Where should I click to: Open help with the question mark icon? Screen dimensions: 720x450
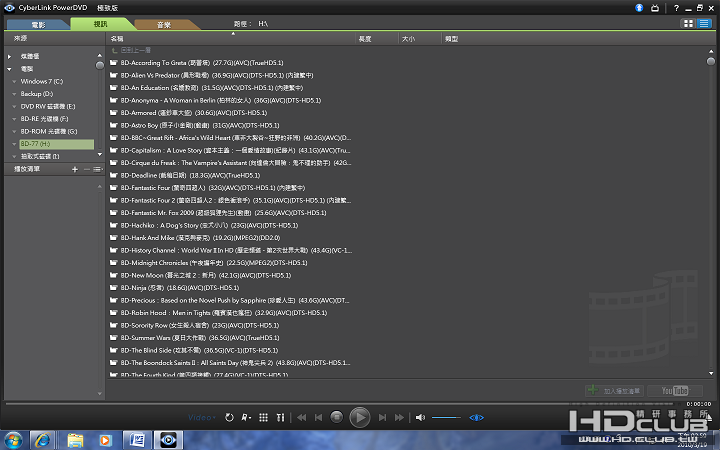676,8
